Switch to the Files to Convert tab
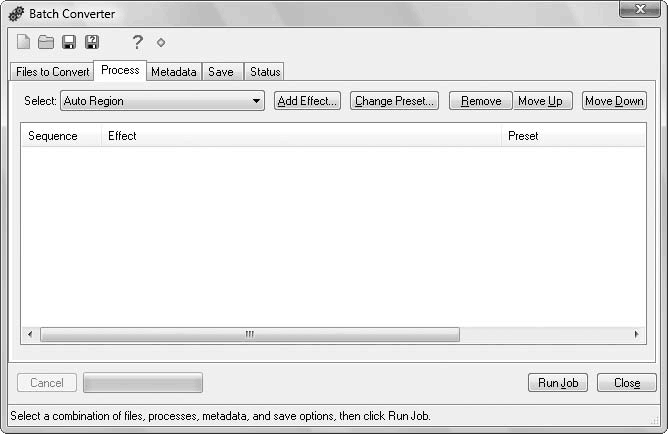 [53, 72]
